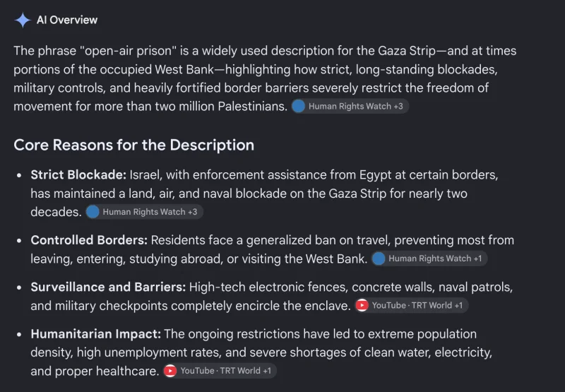Screen dimensions: 565x392
Task: Open the YouTube TRT World chip after 'encircle the enclave'
Action: pyautogui.click(x=411, y=306)
